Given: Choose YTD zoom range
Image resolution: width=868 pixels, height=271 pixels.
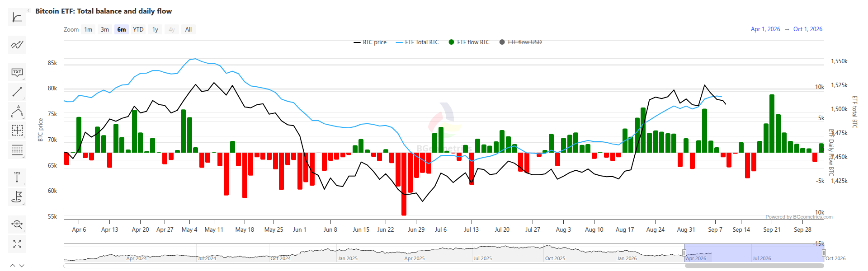Looking at the screenshot, I should [x=138, y=29].
